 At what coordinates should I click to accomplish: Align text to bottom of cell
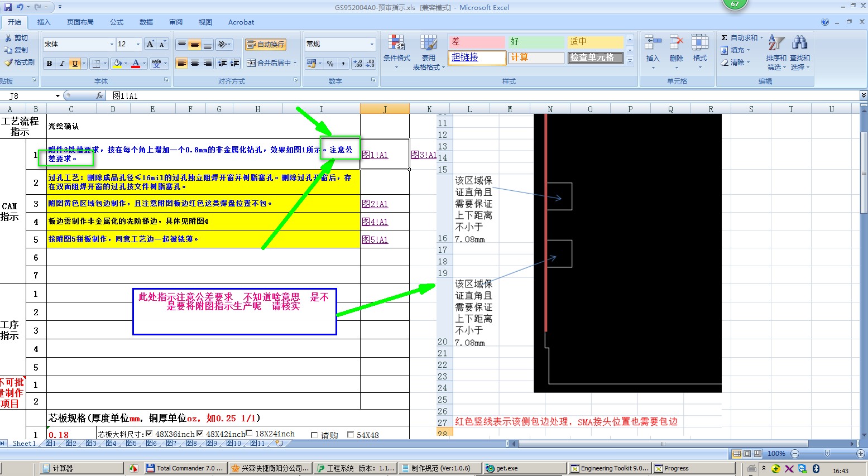(x=207, y=45)
